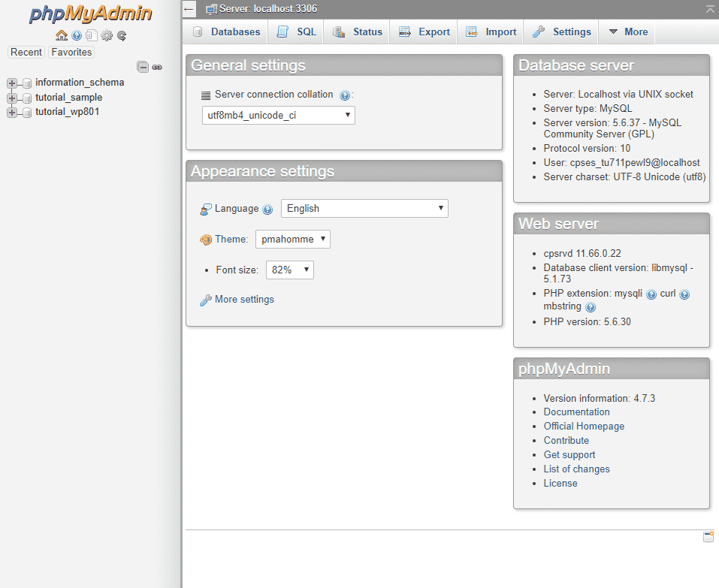Open the Server connection collation dropdown

[x=278, y=115]
